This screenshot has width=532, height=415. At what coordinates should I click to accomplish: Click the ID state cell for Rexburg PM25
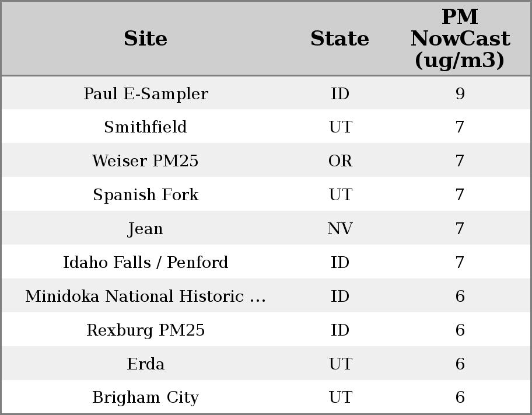coord(340,330)
